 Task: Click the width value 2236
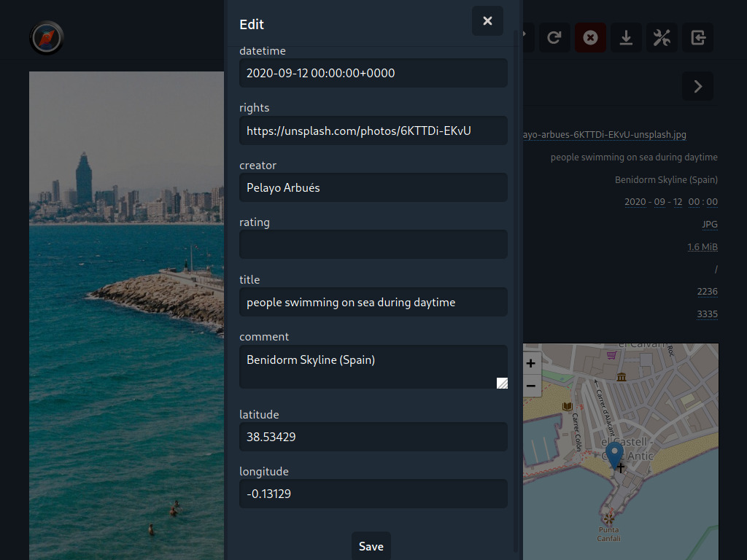tap(707, 292)
